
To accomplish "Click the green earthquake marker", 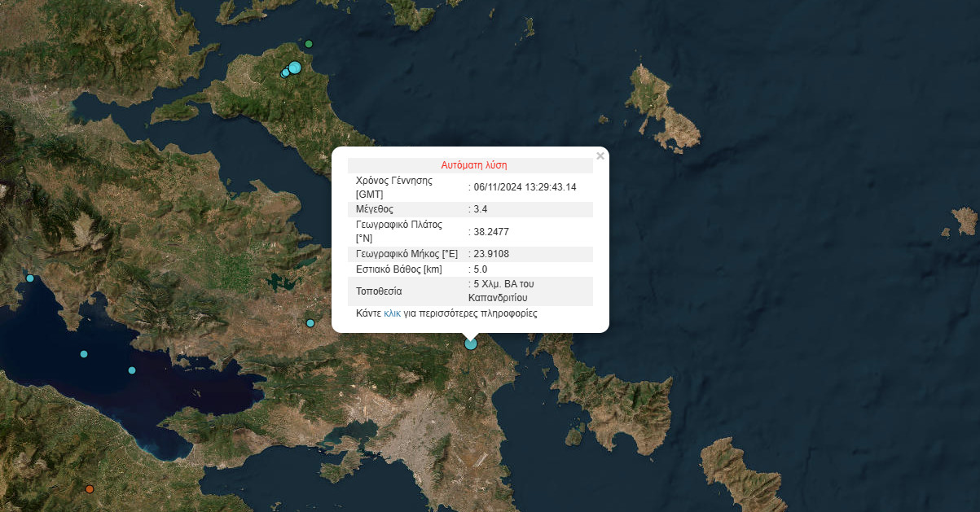I will 309,44.
